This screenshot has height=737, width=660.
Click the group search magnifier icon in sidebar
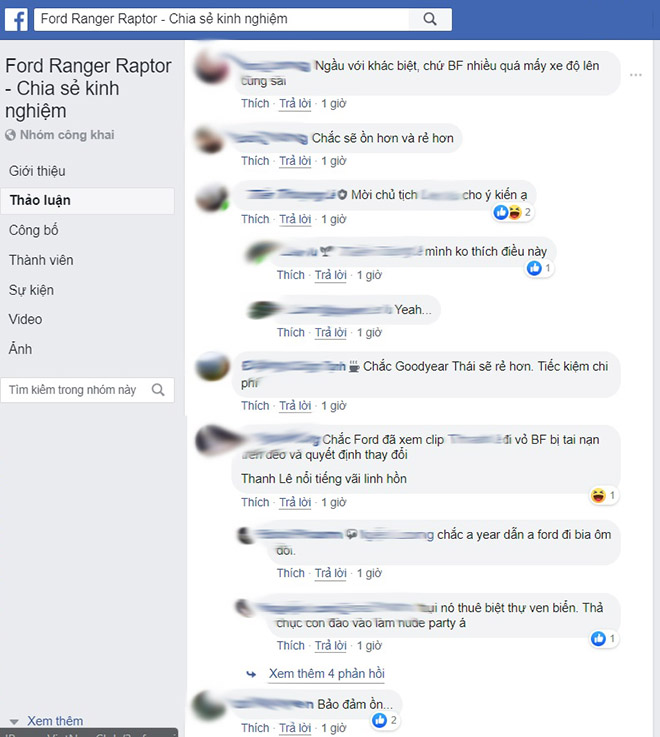(158, 390)
